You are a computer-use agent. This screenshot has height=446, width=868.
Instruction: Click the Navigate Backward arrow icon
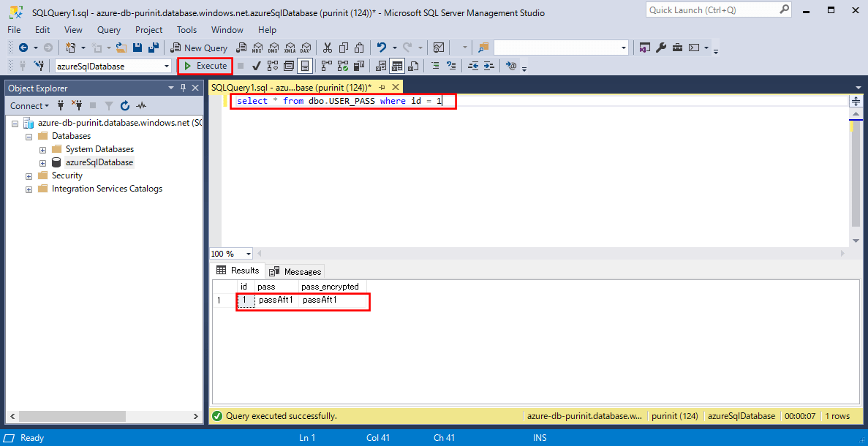[x=23, y=48]
